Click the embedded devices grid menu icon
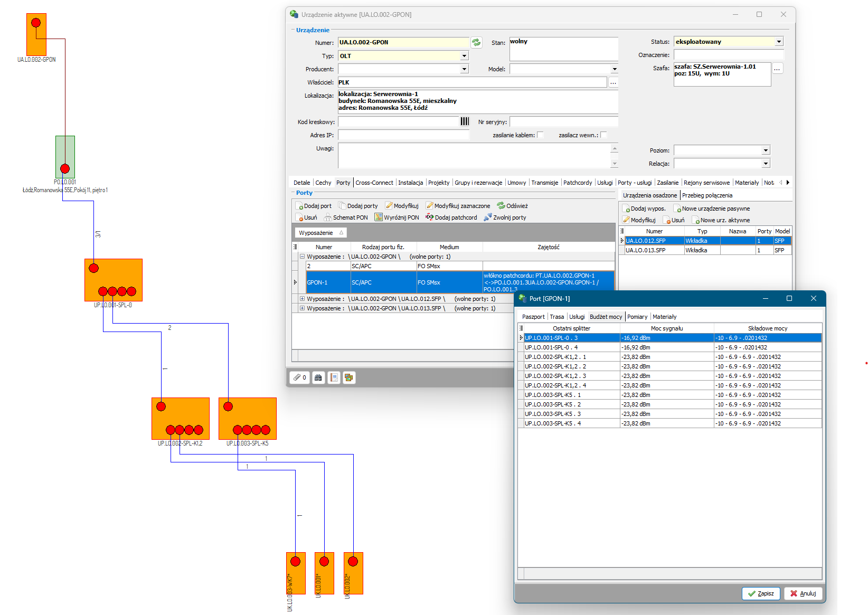Viewport: 868px width, 615px height. coord(622,231)
